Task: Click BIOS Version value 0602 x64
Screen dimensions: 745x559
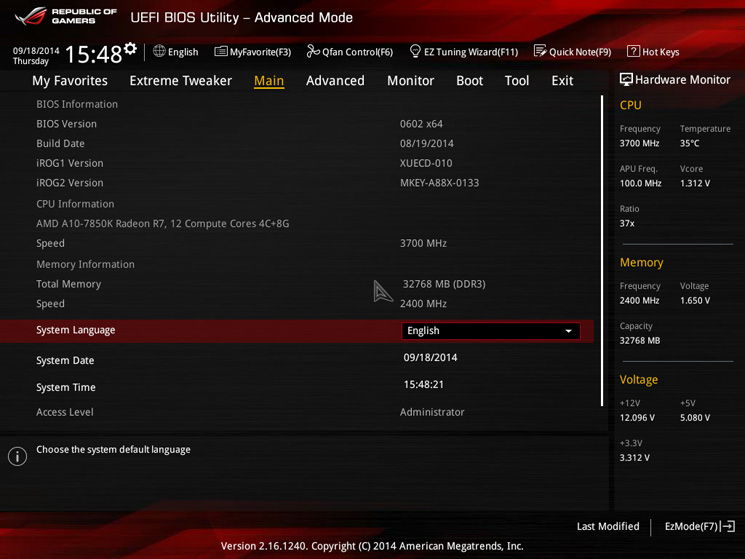Action: pyautogui.click(x=421, y=124)
